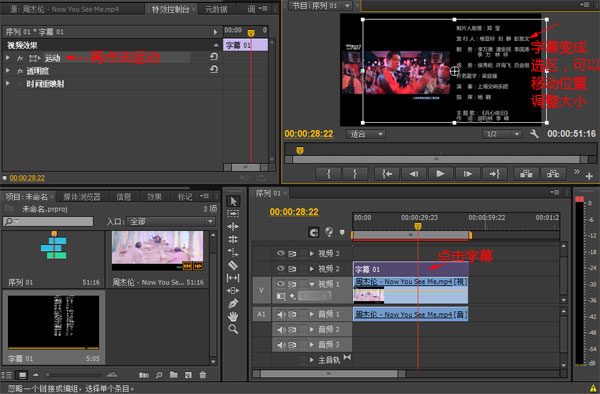Switch to the 特效控制台 tab
This screenshot has width=600, height=394.
click(x=170, y=10)
